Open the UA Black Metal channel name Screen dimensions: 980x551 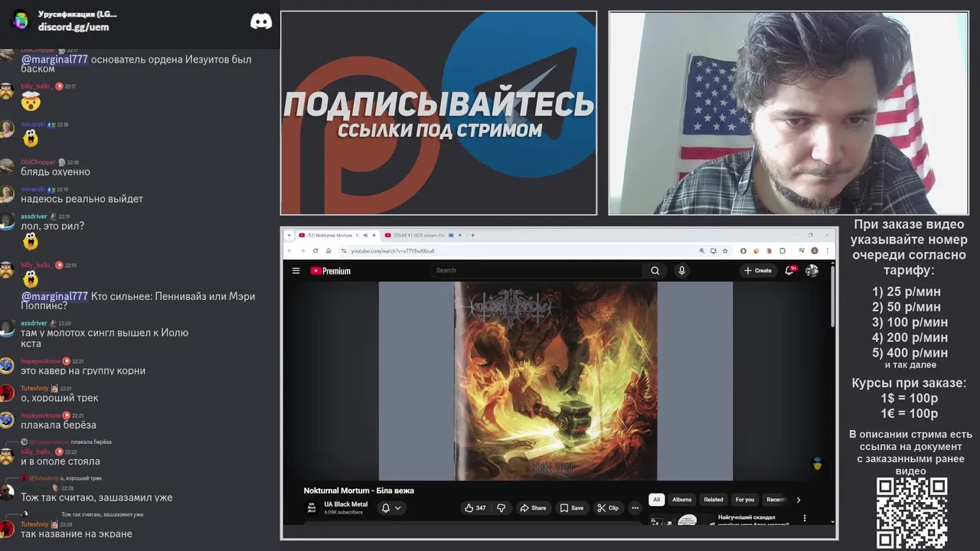tap(346, 504)
